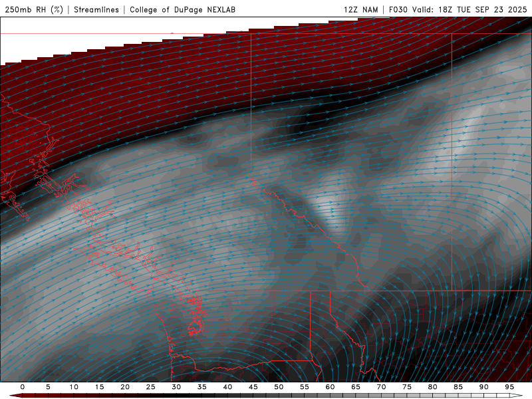Select the color scale label "40"
This screenshot has width=532, height=399.
[x=227, y=387]
